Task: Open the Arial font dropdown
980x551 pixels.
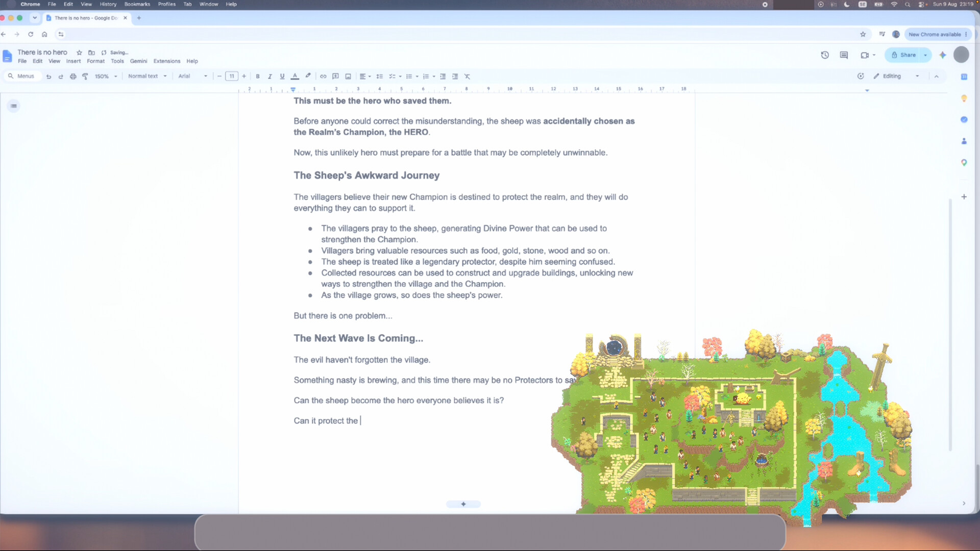Action: coord(192,77)
